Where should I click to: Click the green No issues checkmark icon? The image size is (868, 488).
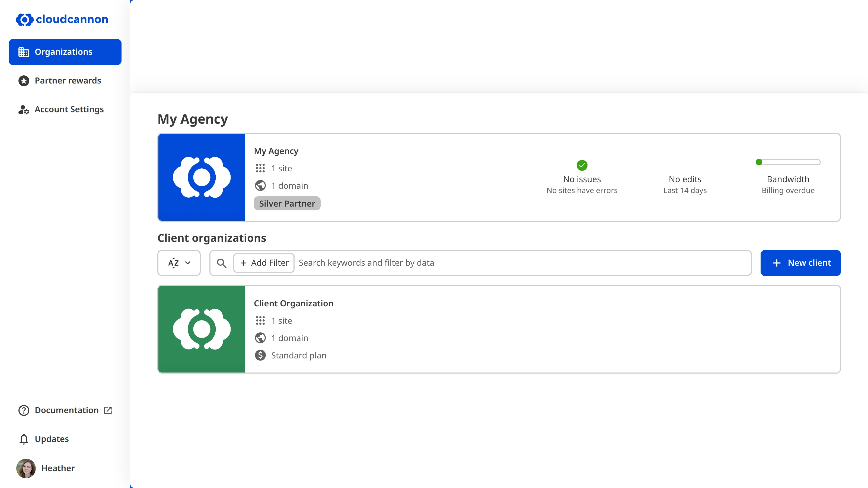coord(582,165)
